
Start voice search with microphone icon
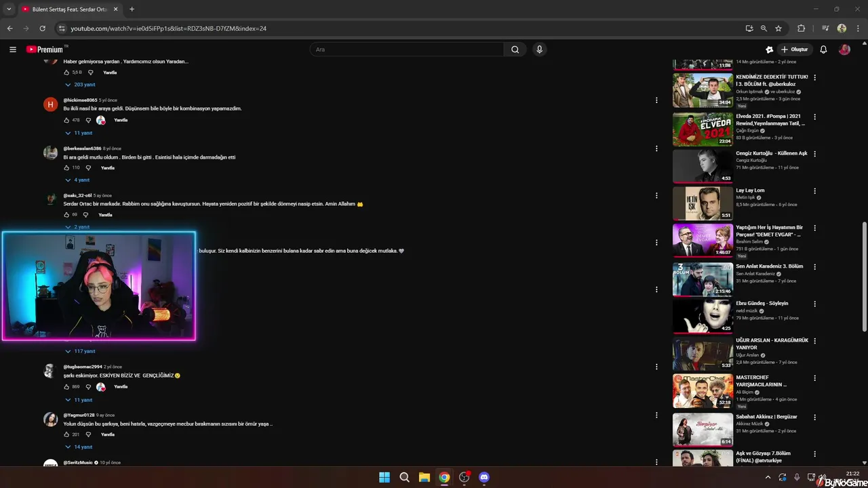coord(540,49)
